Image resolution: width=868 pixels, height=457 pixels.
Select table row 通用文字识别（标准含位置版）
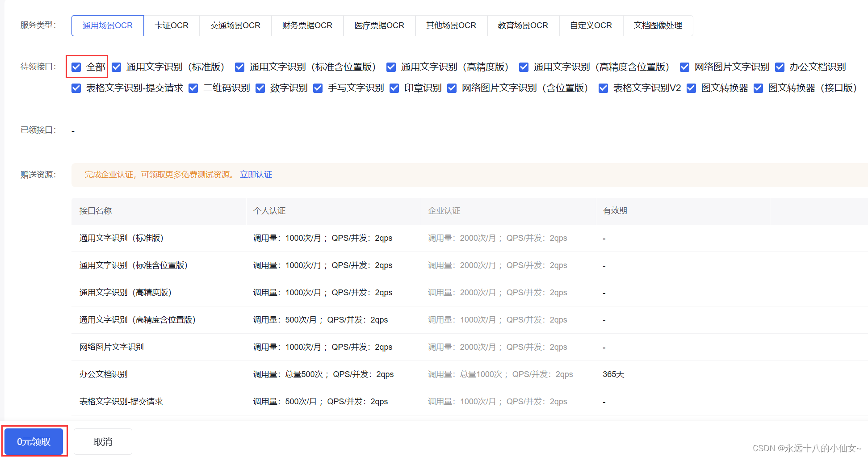click(470, 265)
